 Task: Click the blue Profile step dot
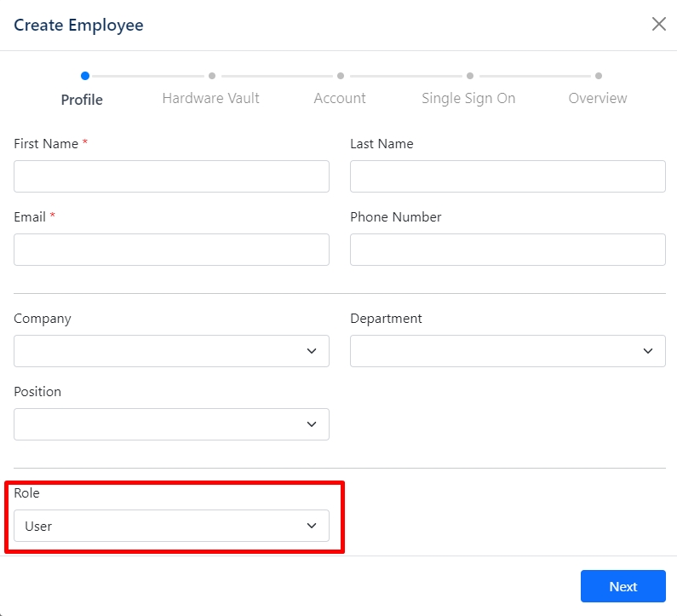click(x=85, y=76)
